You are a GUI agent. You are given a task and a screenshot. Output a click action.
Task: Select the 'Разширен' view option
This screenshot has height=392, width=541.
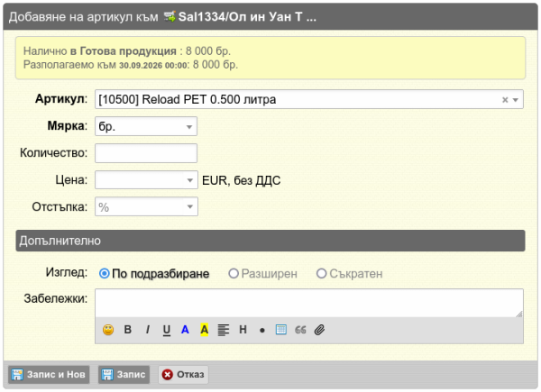click(x=234, y=274)
